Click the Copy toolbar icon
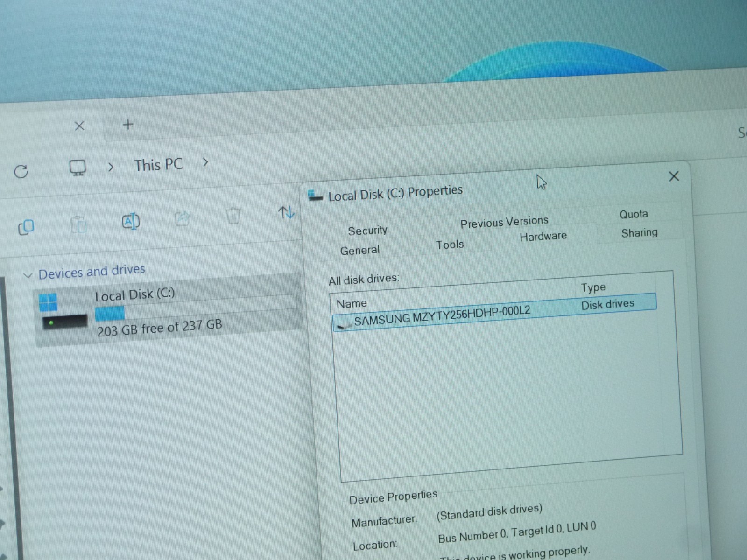The height and width of the screenshot is (560, 747). (x=26, y=227)
